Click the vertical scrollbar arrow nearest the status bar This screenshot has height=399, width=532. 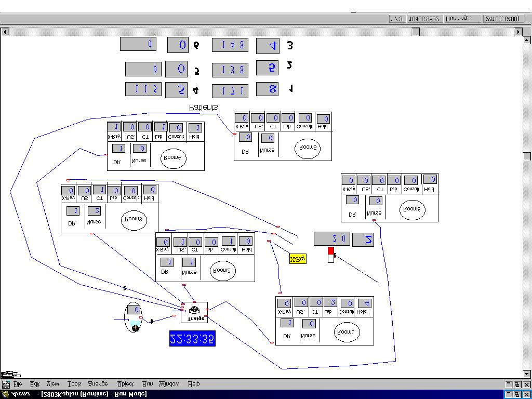(x=527, y=39)
